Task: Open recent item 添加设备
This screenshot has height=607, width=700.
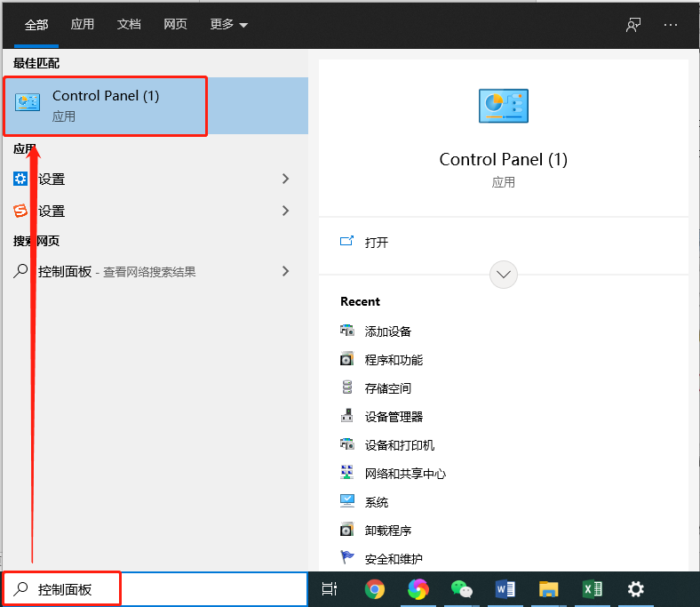Action: [388, 331]
